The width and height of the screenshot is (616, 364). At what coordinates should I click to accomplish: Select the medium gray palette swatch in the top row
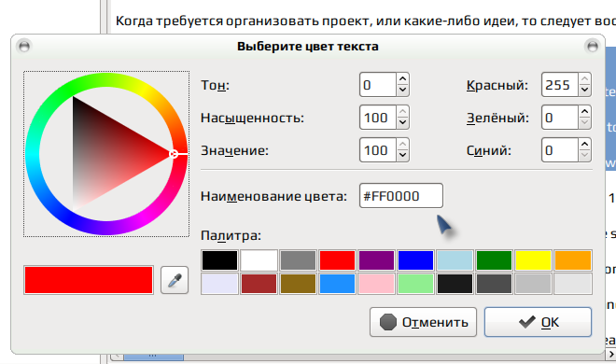[x=298, y=260]
